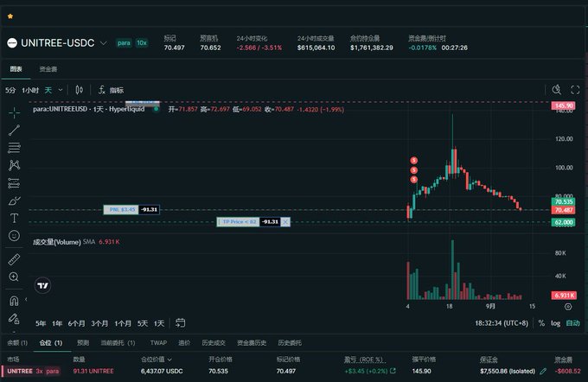Viewport: 588px width, 382px height.
Task: Select the 5分 timeframe
Action: (10, 91)
